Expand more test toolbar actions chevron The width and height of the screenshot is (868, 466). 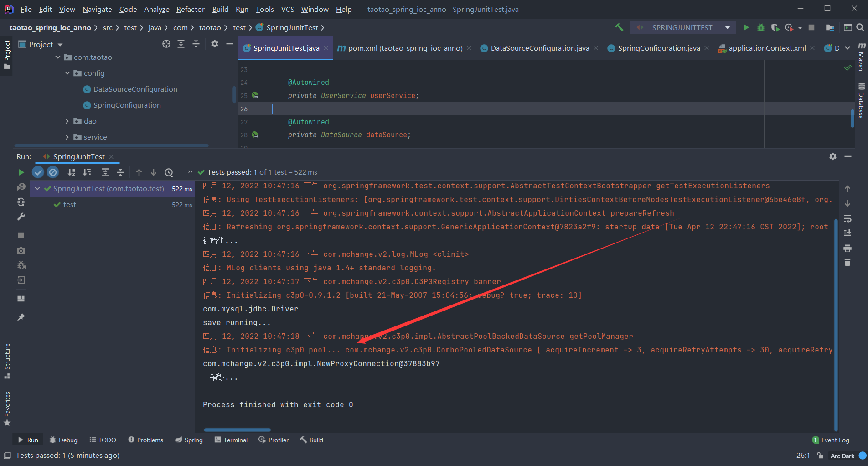tap(190, 172)
